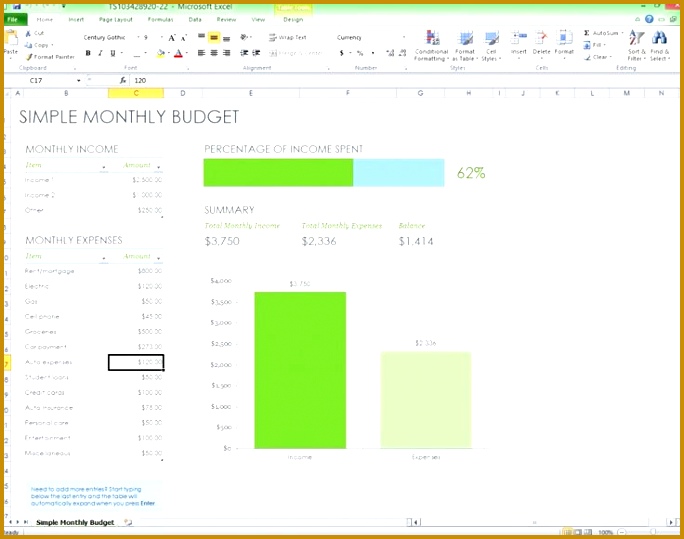Switch to the Formulas tab
Viewport: 684px width, 539px height.
point(161,20)
